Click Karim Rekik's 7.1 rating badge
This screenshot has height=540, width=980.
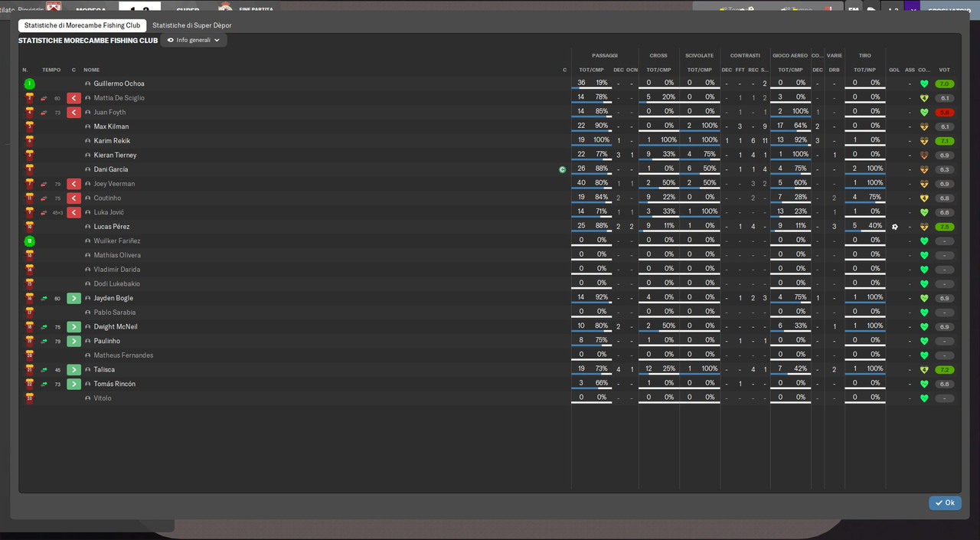click(944, 141)
